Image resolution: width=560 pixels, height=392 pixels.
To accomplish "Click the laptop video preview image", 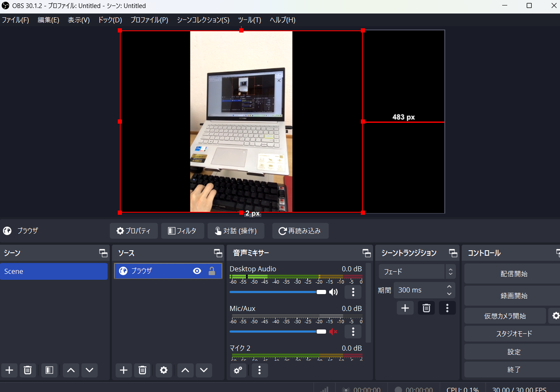I will click(241, 122).
